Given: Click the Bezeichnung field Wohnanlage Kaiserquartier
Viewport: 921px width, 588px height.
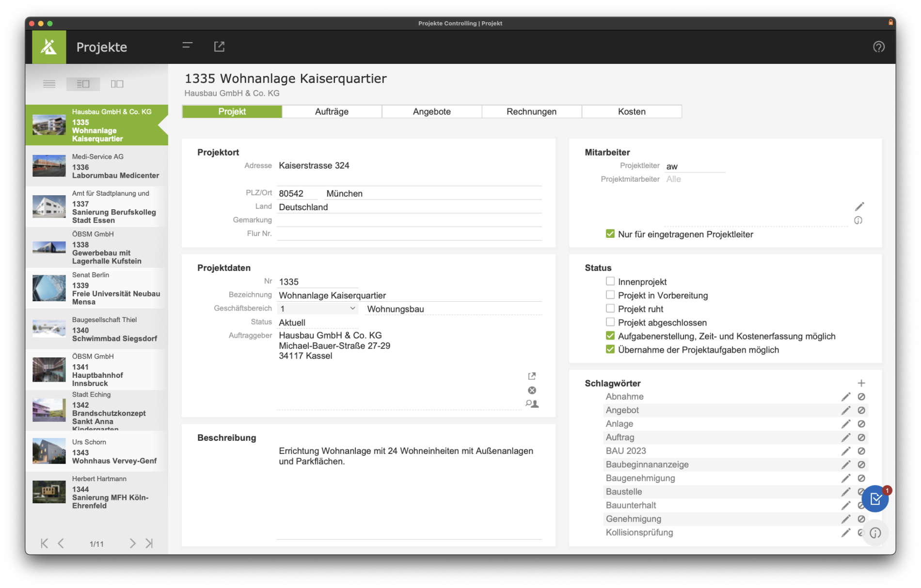Looking at the screenshot, I should click(x=409, y=295).
